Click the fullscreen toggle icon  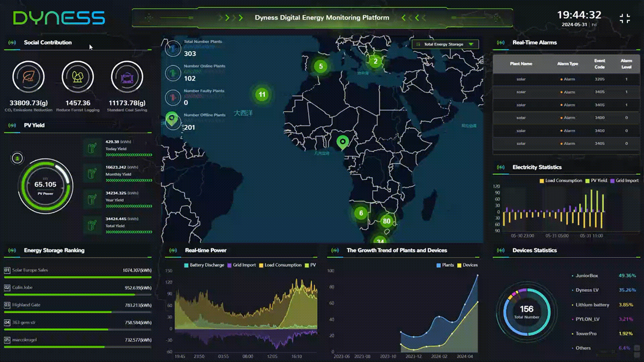point(625,19)
